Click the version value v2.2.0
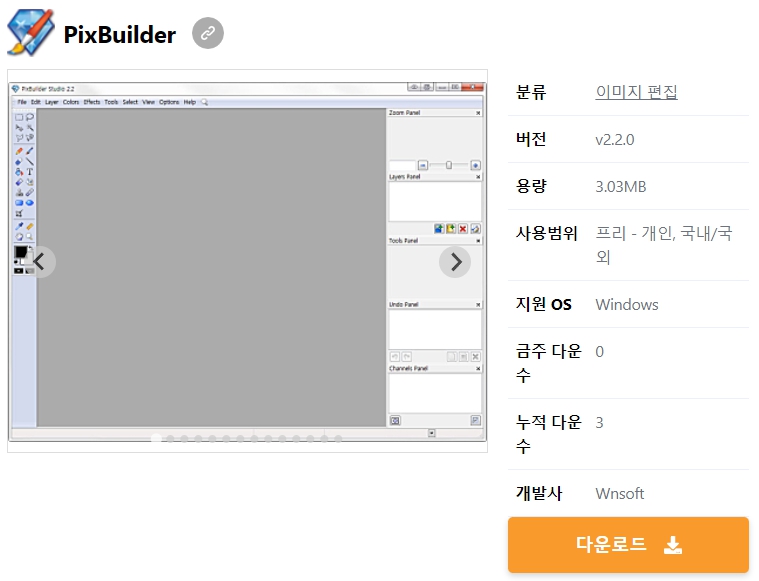Viewport: 759px width, 581px height. [x=615, y=139]
